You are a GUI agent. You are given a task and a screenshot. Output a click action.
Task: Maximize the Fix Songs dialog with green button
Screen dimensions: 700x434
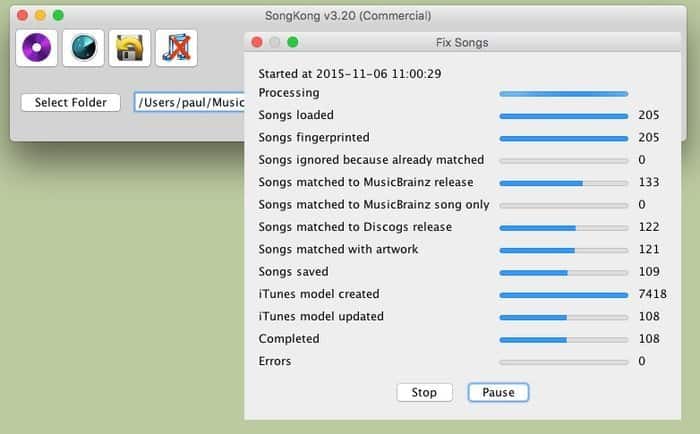(293, 42)
